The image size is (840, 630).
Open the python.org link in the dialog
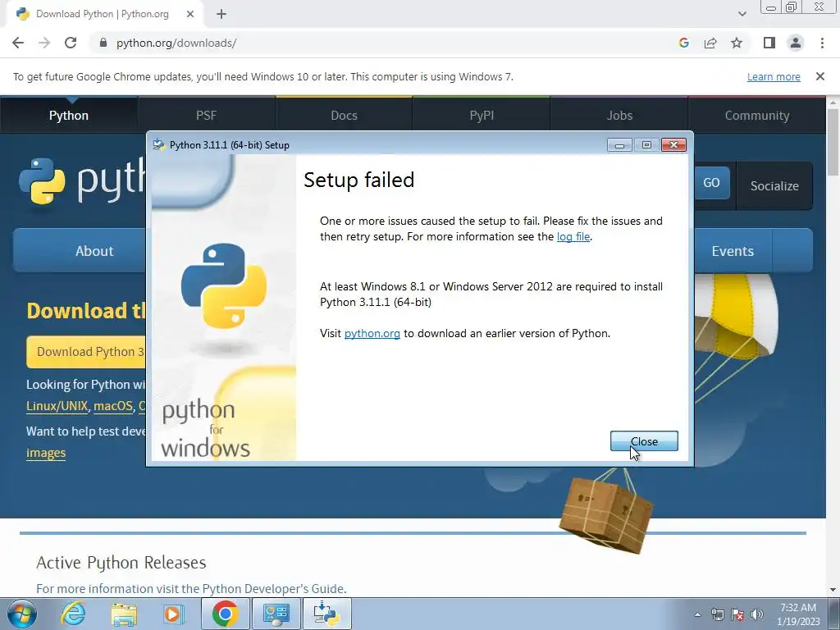pos(372,333)
